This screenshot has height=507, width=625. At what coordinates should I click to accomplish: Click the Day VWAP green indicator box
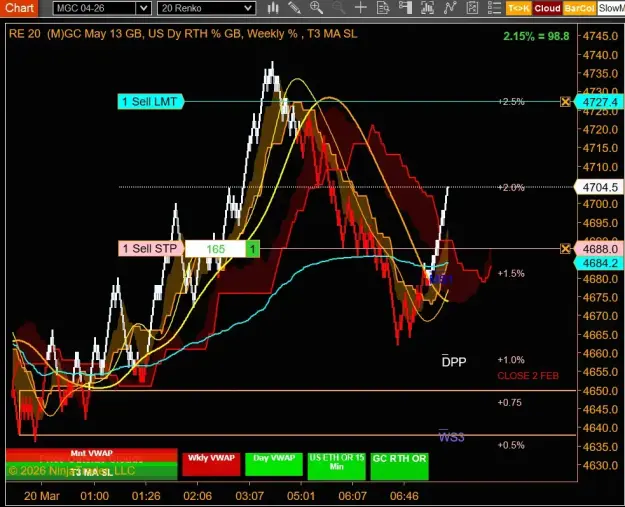(274, 464)
